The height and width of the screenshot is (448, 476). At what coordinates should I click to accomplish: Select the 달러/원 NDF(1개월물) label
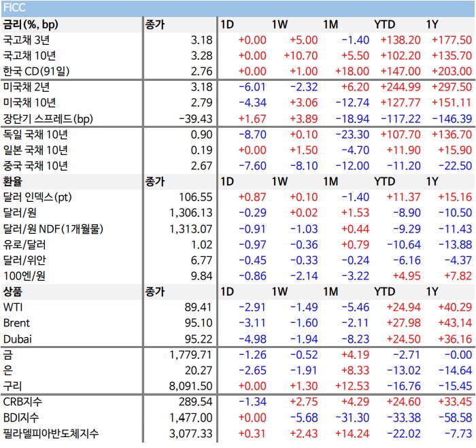[53, 229]
